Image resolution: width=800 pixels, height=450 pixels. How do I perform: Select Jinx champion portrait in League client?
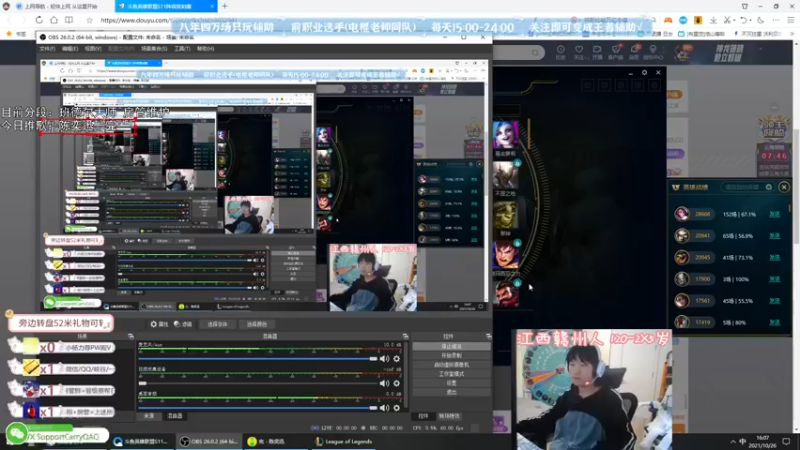click(x=506, y=134)
